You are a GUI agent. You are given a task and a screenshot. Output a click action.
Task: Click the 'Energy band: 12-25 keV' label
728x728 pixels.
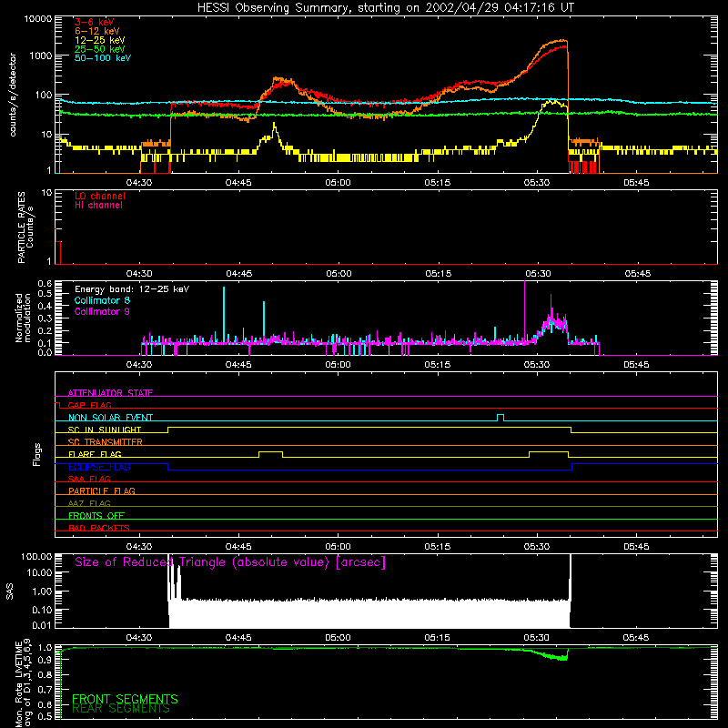pos(132,289)
